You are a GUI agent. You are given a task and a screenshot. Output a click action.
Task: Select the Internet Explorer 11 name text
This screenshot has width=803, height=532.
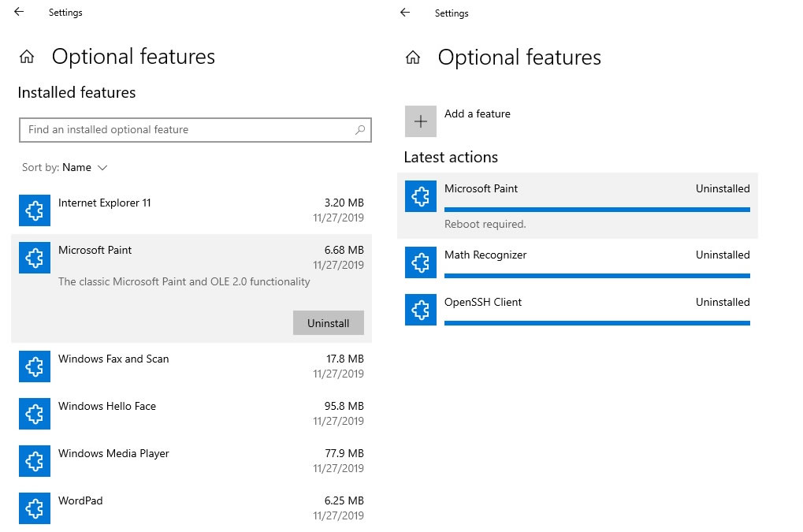[105, 203]
